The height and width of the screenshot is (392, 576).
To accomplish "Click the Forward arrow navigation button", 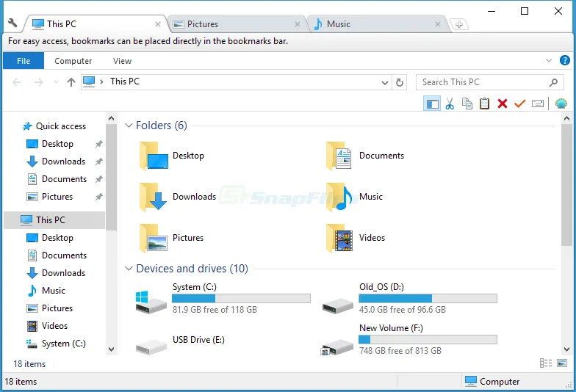I will tap(38, 82).
